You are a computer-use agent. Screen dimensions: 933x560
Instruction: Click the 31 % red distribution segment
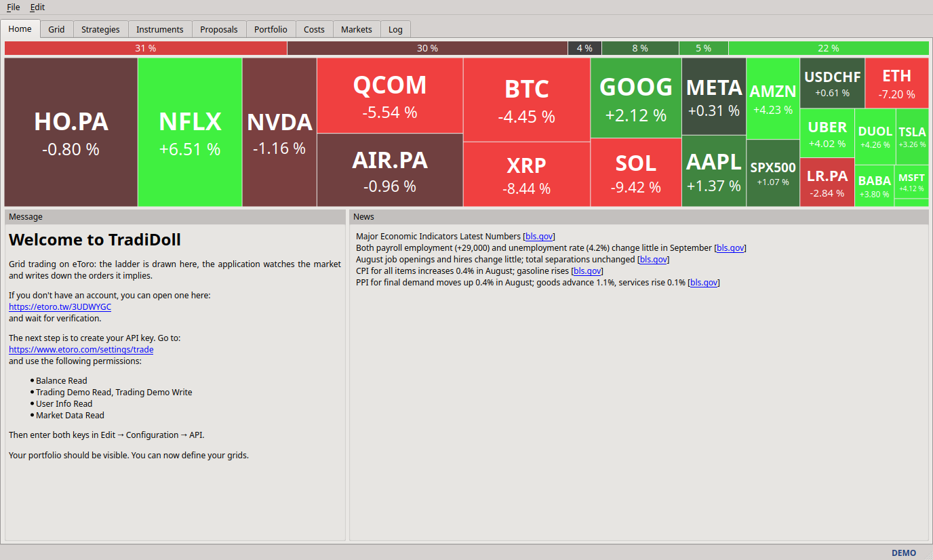pos(146,48)
